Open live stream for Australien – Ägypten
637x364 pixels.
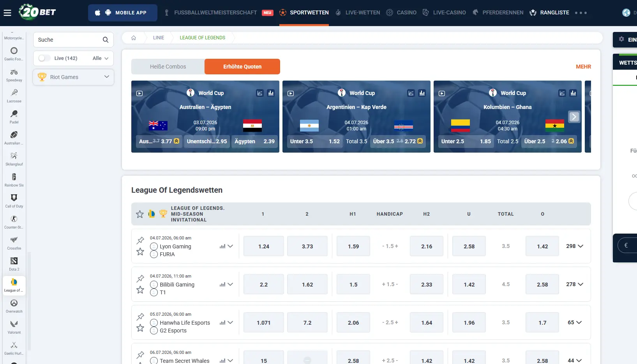coord(139,93)
